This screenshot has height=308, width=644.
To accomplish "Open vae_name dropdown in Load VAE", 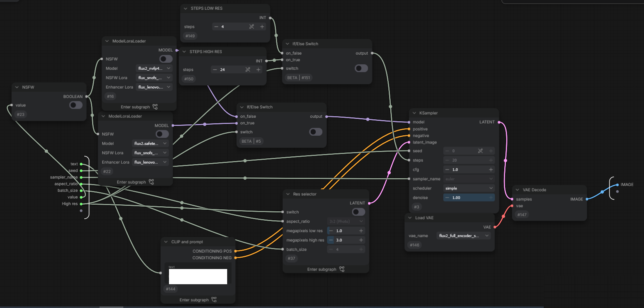I will (x=464, y=235).
